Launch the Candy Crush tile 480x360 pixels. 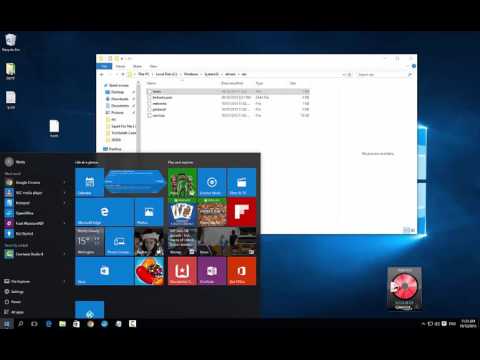click(149, 271)
